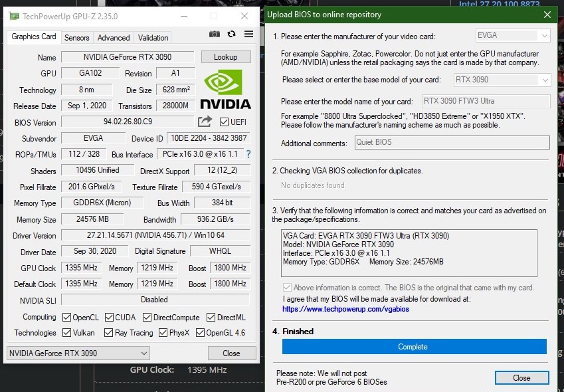
Task: Click the GPU field GA102
Action: (90, 73)
